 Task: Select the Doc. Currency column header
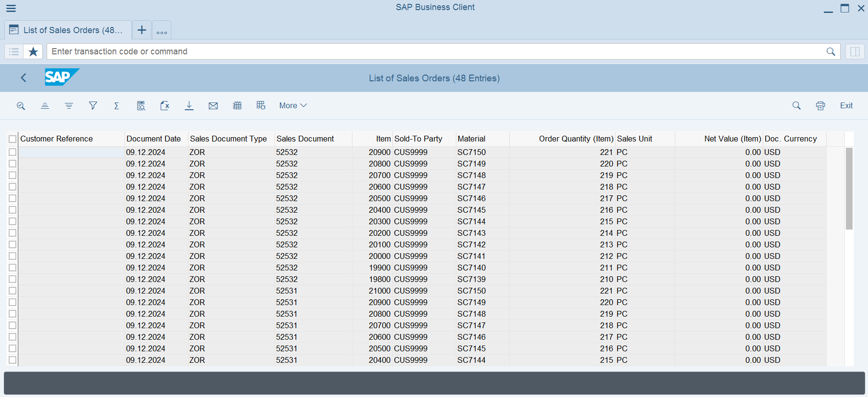794,139
